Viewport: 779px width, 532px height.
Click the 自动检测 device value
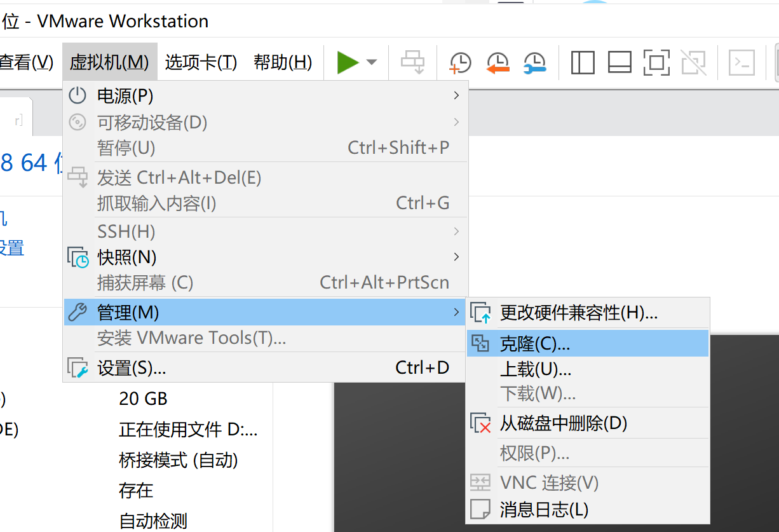pos(153,521)
